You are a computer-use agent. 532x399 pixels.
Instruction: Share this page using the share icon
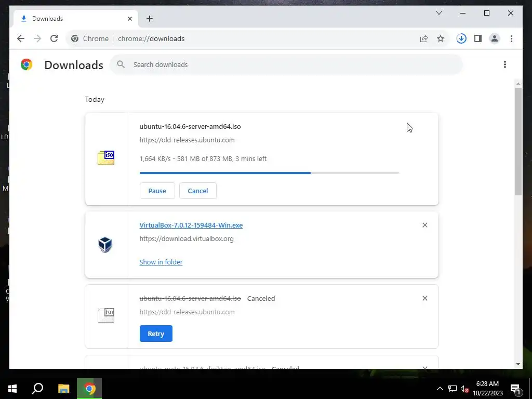pos(424,38)
